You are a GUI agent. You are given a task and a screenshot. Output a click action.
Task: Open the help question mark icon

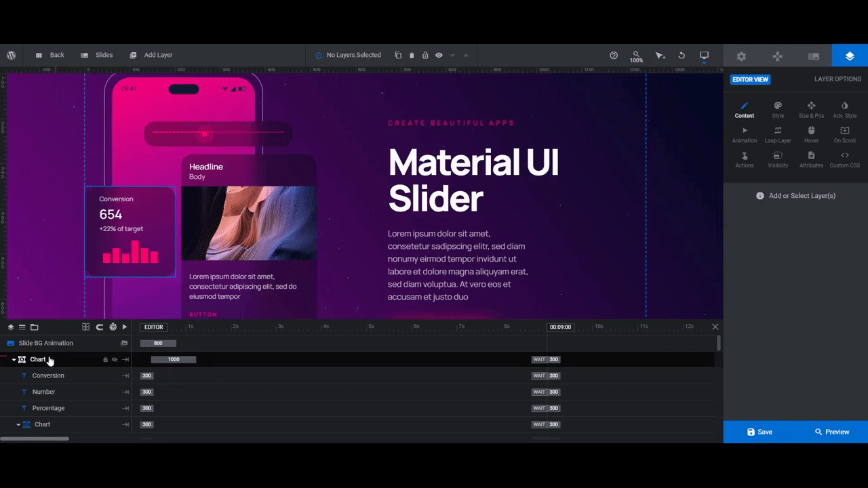coord(614,55)
